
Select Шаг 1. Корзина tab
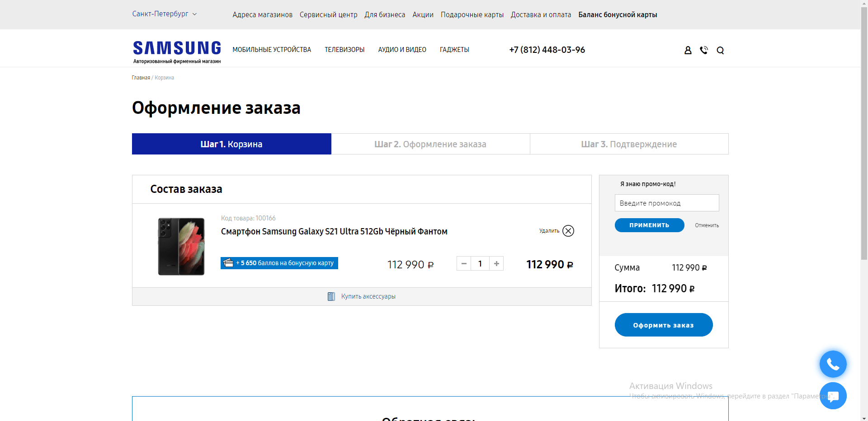pos(231,144)
